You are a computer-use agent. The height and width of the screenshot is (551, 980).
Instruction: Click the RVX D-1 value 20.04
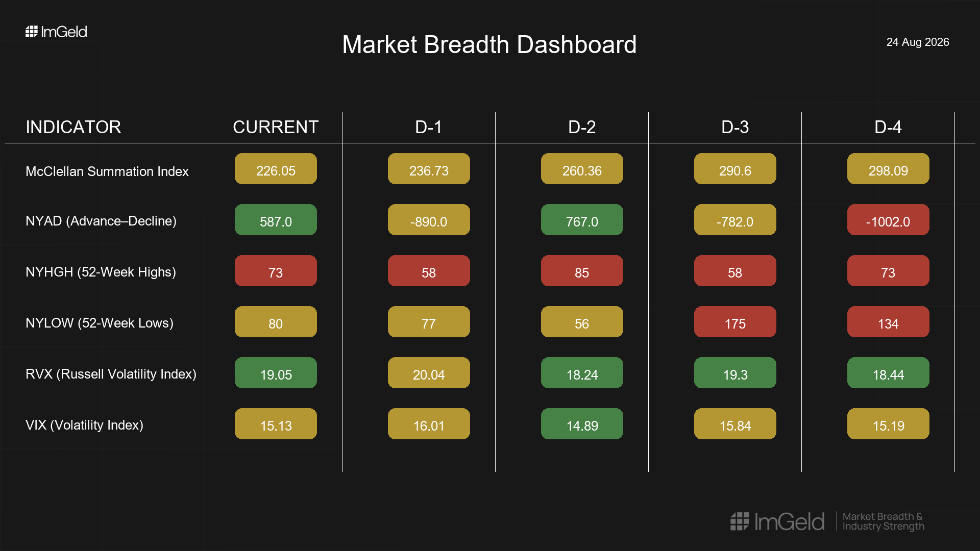point(429,373)
